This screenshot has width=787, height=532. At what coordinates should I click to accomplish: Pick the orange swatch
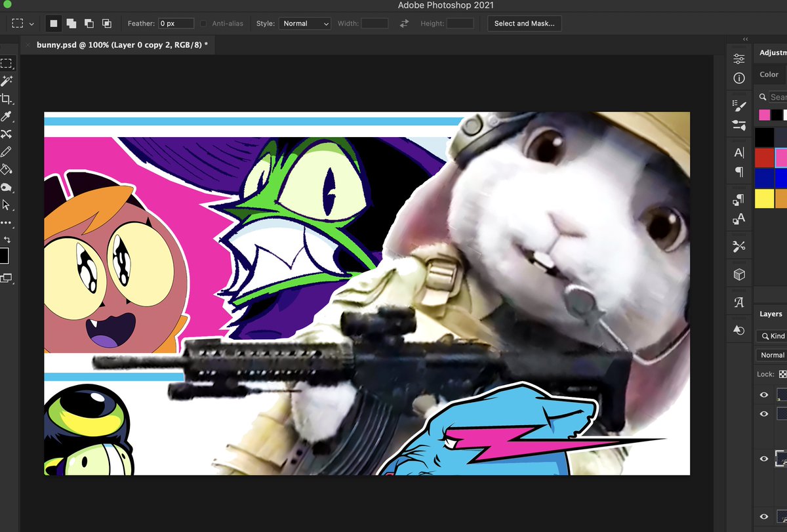click(x=781, y=198)
